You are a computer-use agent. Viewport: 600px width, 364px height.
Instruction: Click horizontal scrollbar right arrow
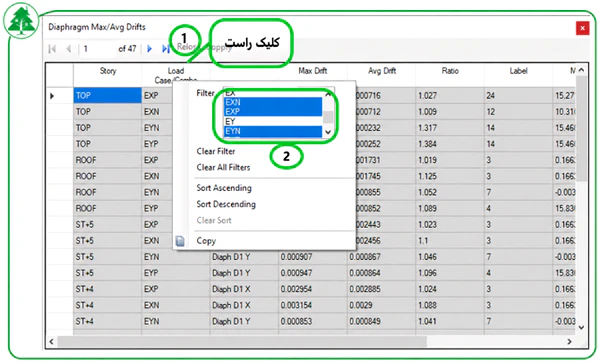click(569, 341)
